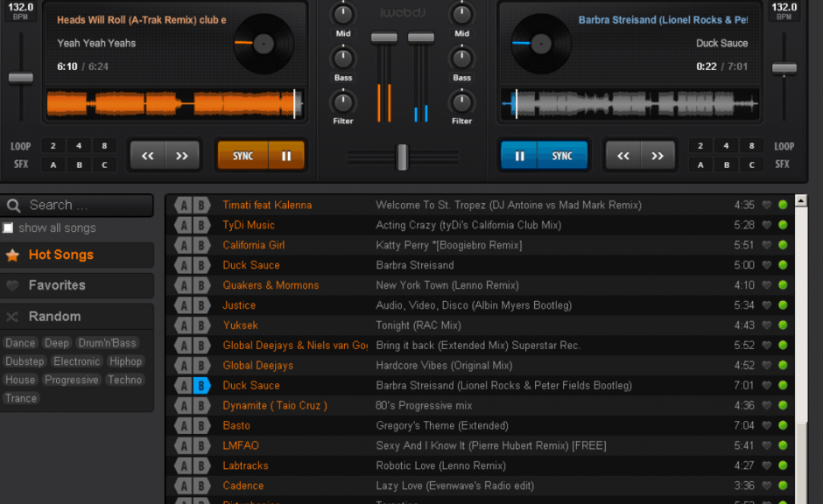
Task: Load Duck Sauce's Barbra Streisand onto deck A
Action: pos(182,264)
